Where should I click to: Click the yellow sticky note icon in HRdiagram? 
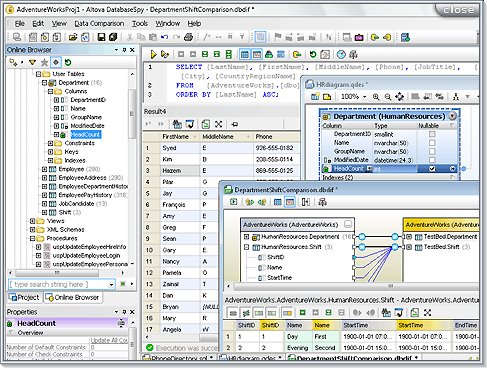click(327, 97)
